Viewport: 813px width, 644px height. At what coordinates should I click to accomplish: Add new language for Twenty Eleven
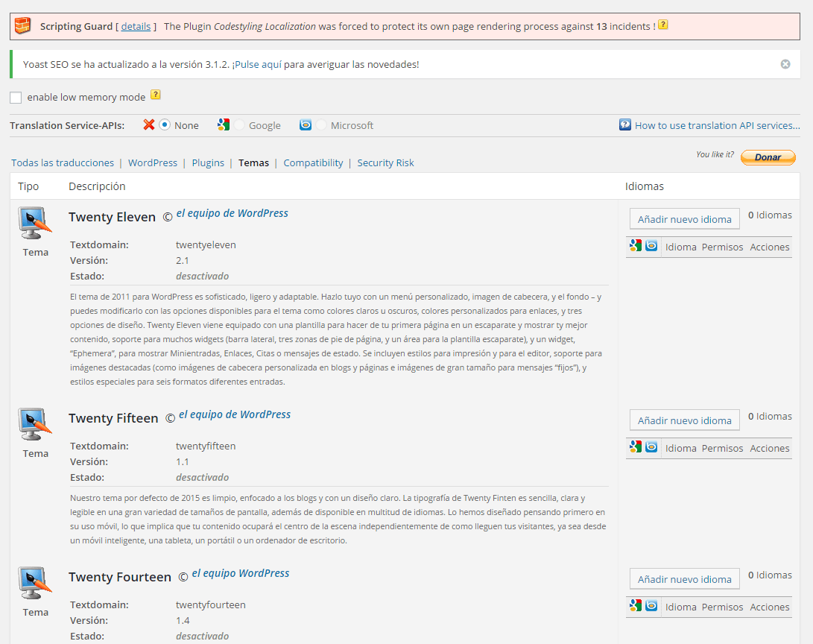[684, 219]
